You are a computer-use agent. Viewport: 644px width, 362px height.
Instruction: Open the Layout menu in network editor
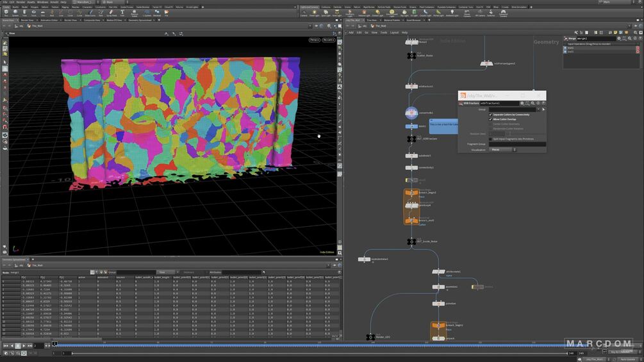(394, 32)
